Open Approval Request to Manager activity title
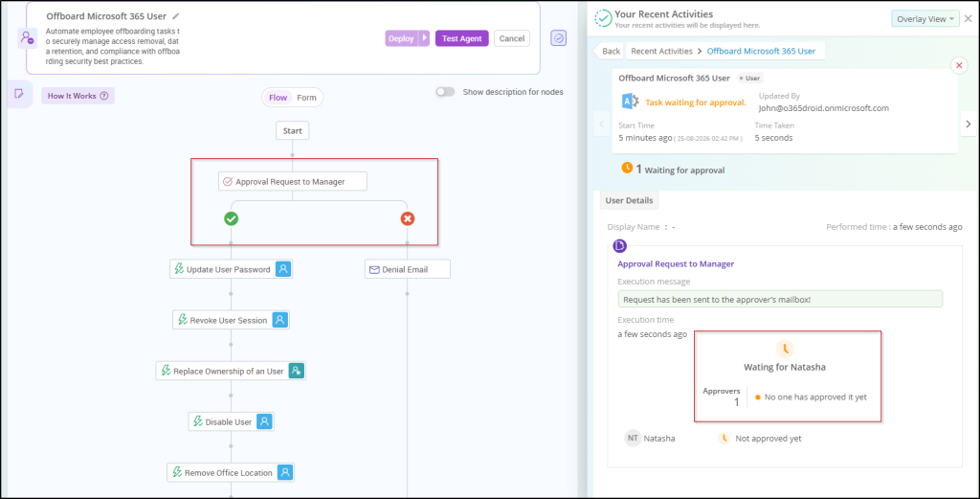Screen dimensions: 980x499 point(676,264)
